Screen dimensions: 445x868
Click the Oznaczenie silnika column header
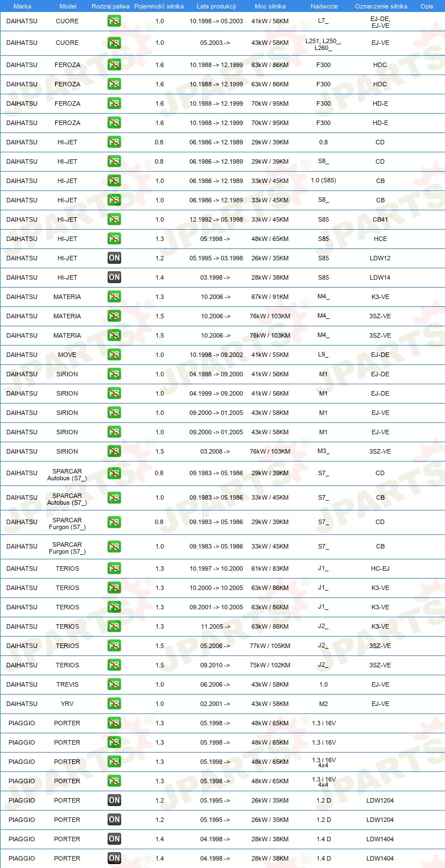pyautogui.click(x=381, y=6)
